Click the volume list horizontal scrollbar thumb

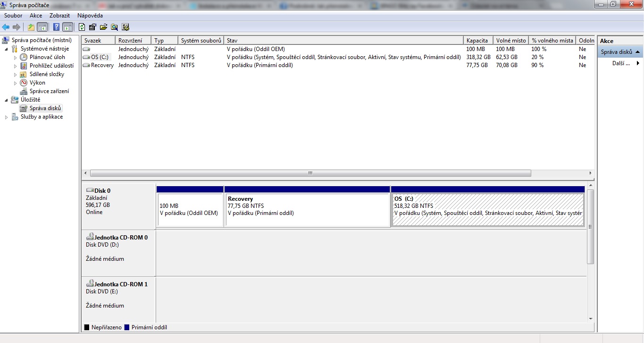click(x=310, y=173)
